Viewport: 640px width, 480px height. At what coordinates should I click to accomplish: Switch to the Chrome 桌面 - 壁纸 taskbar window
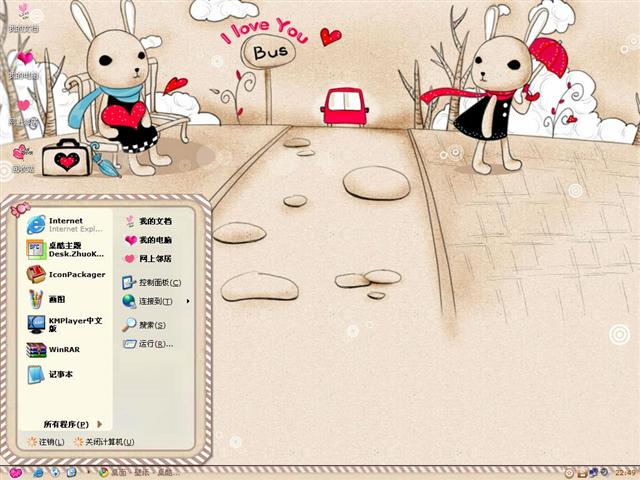(x=140, y=473)
